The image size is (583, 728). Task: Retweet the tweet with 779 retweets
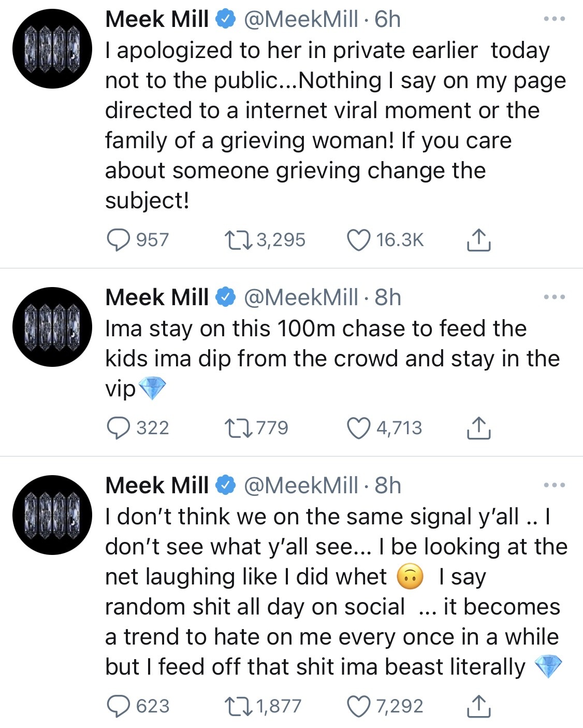tap(238, 429)
